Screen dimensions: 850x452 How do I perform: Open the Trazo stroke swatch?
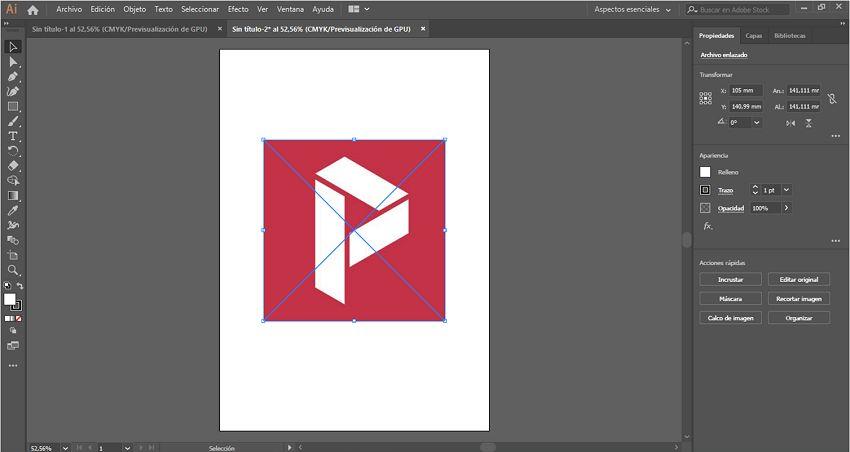coord(705,190)
